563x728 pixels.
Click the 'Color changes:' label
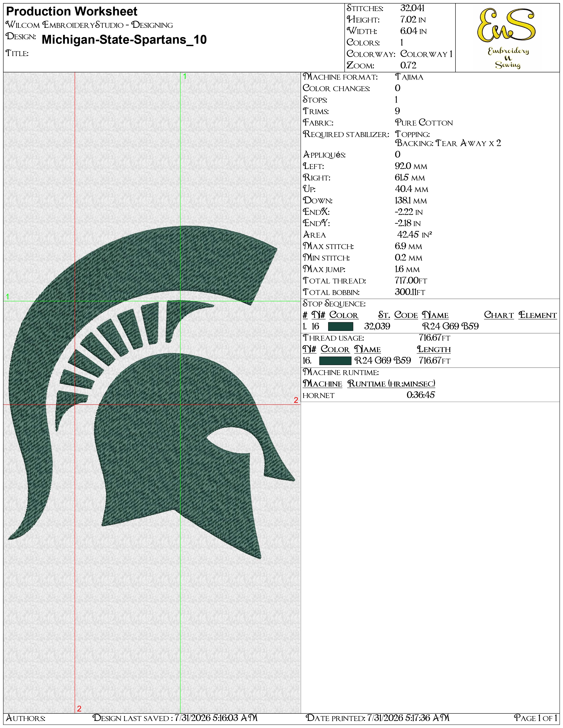tap(336, 88)
